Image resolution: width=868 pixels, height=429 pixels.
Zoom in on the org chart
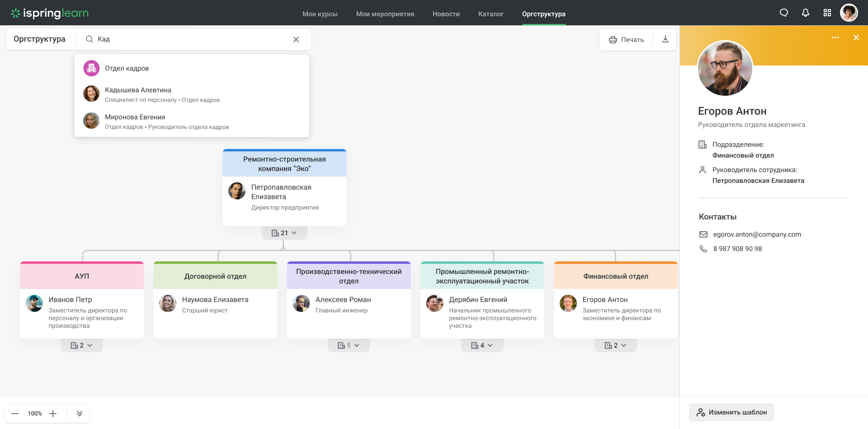point(53,413)
